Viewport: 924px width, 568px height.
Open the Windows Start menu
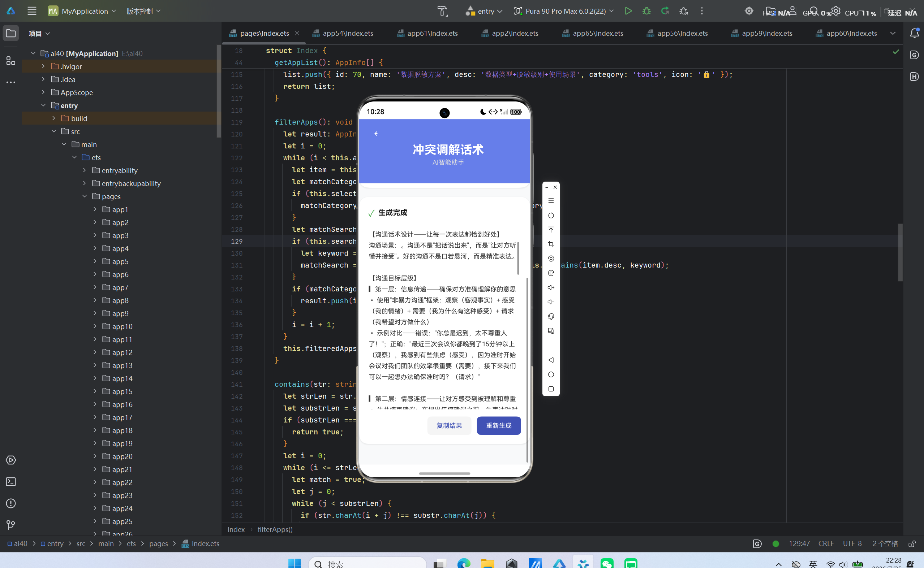point(295,564)
